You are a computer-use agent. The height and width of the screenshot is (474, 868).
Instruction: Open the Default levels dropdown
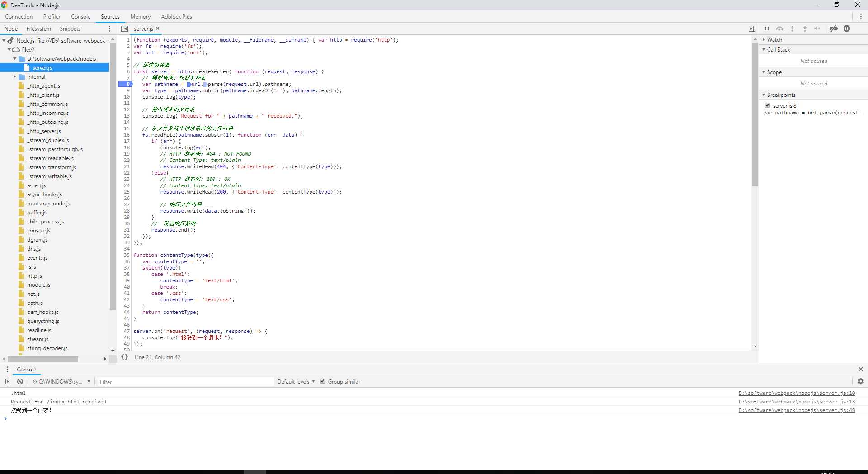point(296,381)
